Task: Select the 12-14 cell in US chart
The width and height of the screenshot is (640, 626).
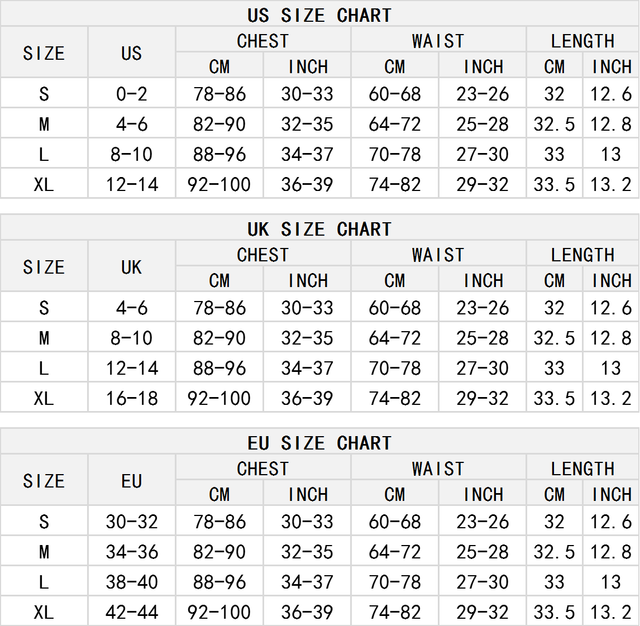Action: tap(132, 184)
